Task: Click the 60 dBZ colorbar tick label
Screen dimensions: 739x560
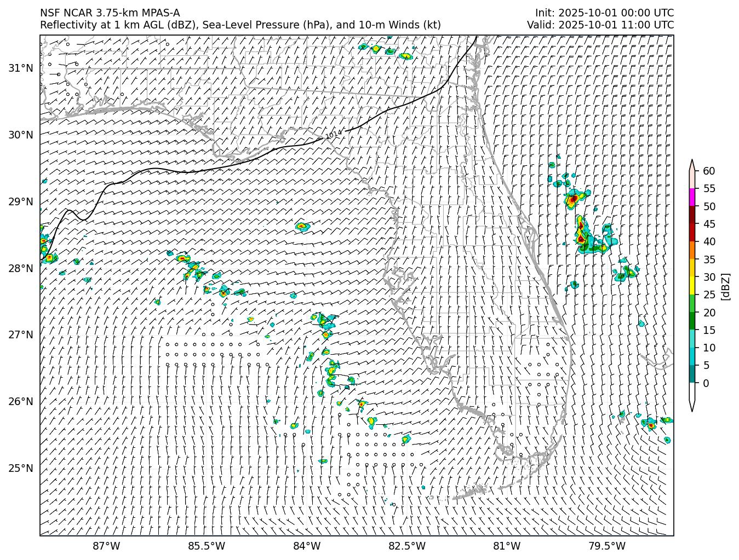Action: (x=708, y=171)
